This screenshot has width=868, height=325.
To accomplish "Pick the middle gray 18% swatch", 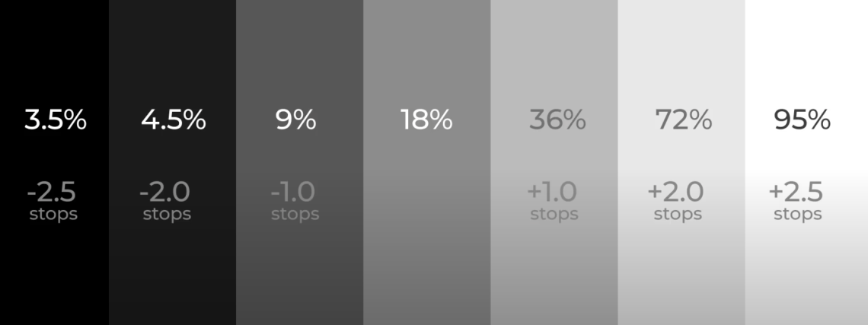I will 427,162.
